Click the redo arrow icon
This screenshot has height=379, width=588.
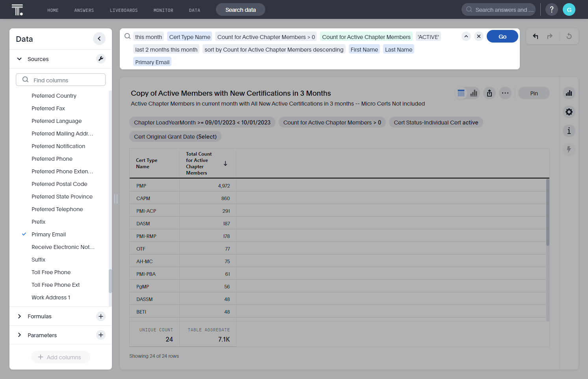pyautogui.click(x=550, y=36)
